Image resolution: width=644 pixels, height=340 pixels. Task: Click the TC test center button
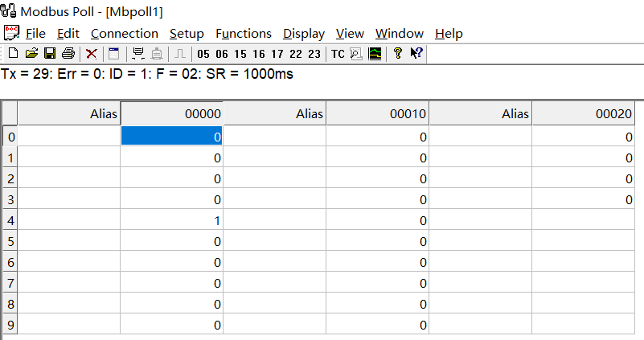[338, 54]
